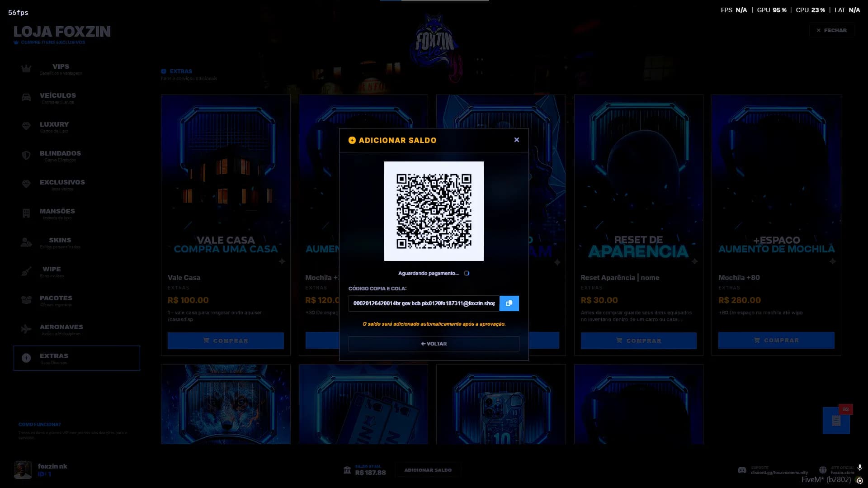Click the Vale Casa card image
Screen dimensions: 868x488
226,181
